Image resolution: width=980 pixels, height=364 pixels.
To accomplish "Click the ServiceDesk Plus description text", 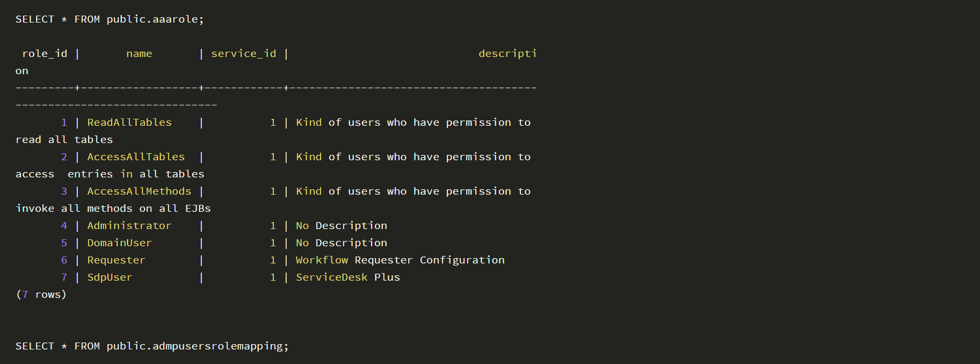I will pyautogui.click(x=348, y=277).
